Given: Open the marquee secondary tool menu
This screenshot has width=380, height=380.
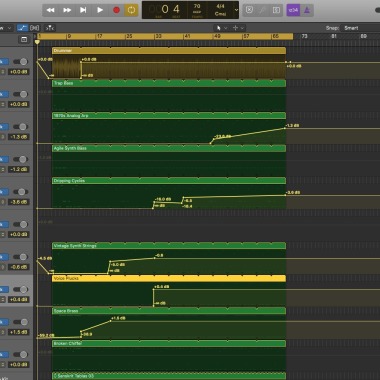Looking at the screenshot, I should click(x=239, y=28).
